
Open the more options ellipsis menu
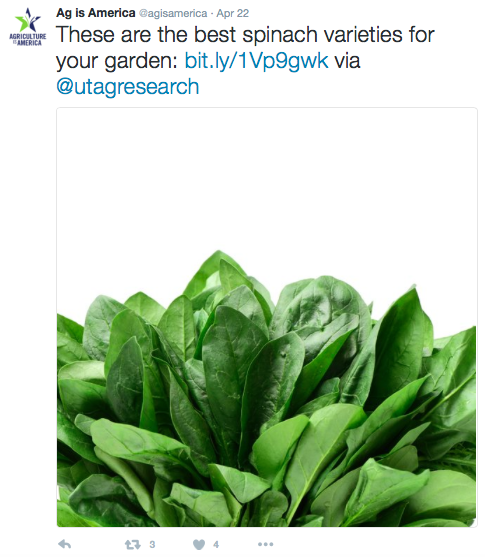[265, 544]
